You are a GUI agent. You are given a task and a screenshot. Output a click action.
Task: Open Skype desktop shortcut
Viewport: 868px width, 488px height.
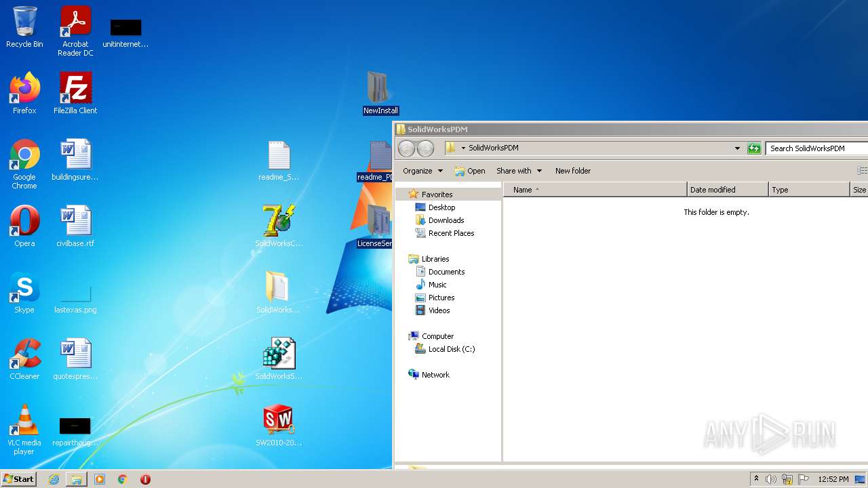click(x=24, y=293)
